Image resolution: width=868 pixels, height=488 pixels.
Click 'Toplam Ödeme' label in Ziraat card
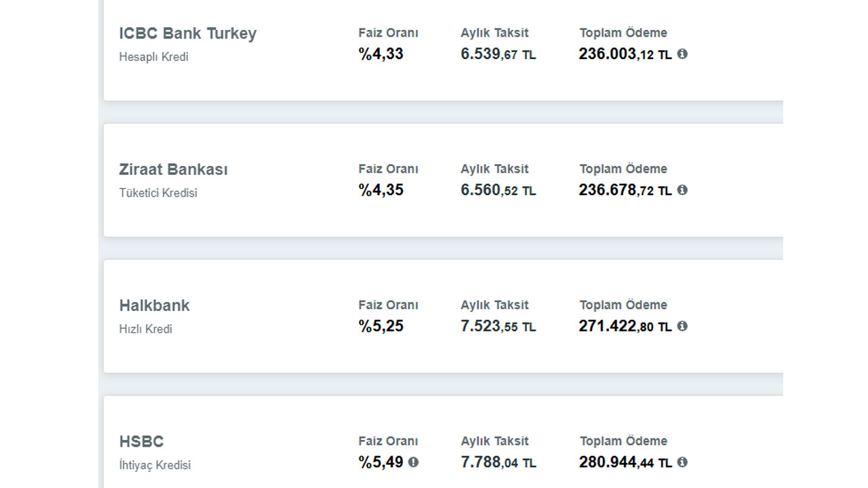623,169
